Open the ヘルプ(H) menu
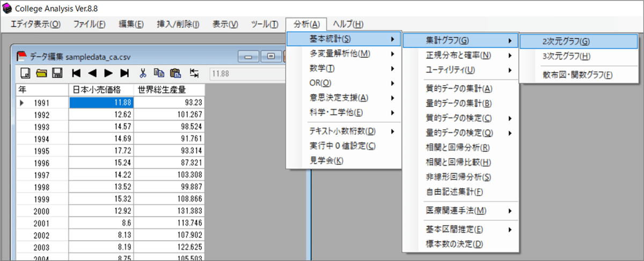The image size is (644, 261). (x=348, y=24)
